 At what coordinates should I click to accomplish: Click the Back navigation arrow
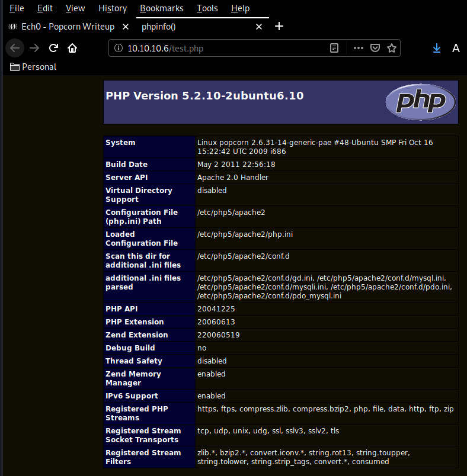click(x=15, y=48)
